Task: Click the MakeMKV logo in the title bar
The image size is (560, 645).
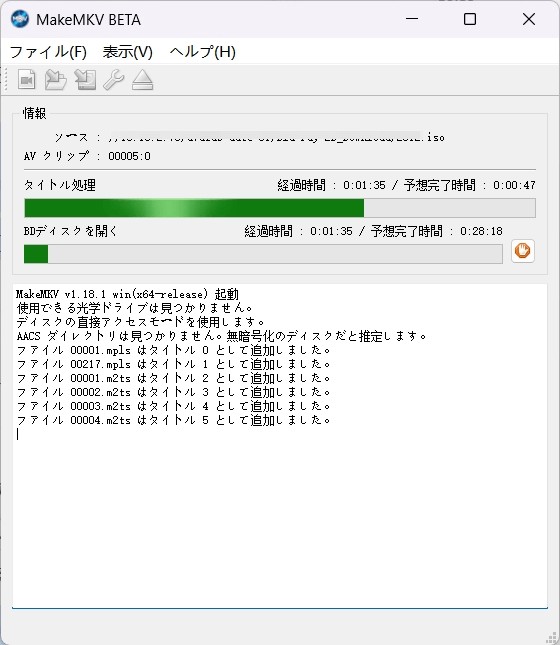Action: coord(20,19)
